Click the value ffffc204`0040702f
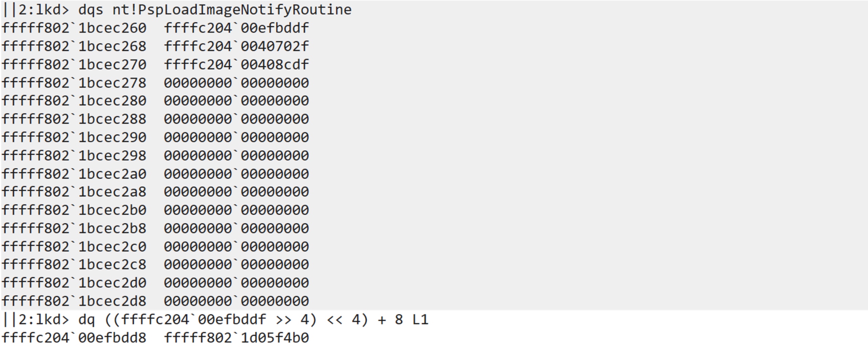This screenshot has width=868, height=347. coord(236,46)
